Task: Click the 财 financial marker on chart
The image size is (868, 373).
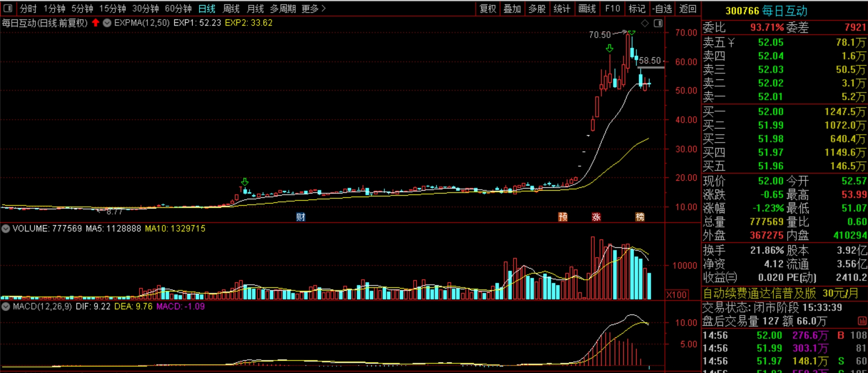Action: click(x=301, y=217)
